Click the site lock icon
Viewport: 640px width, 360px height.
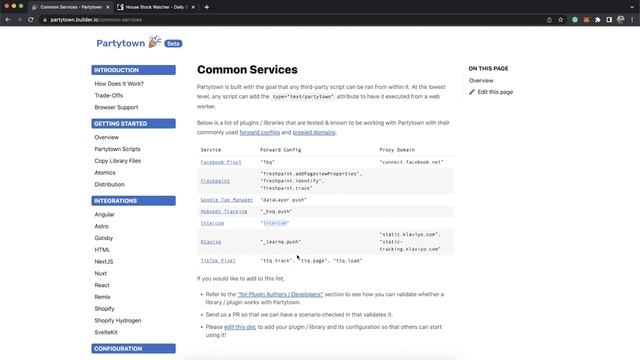(45, 20)
